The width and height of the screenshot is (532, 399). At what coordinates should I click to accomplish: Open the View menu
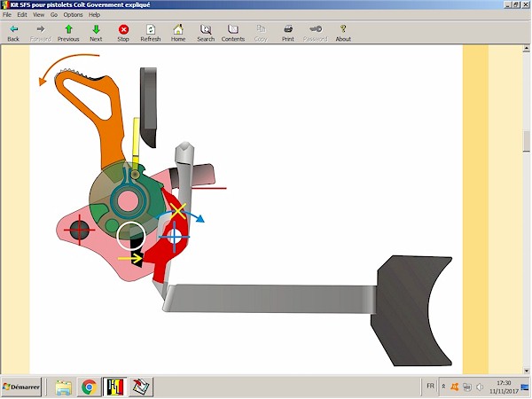(38, 15)
